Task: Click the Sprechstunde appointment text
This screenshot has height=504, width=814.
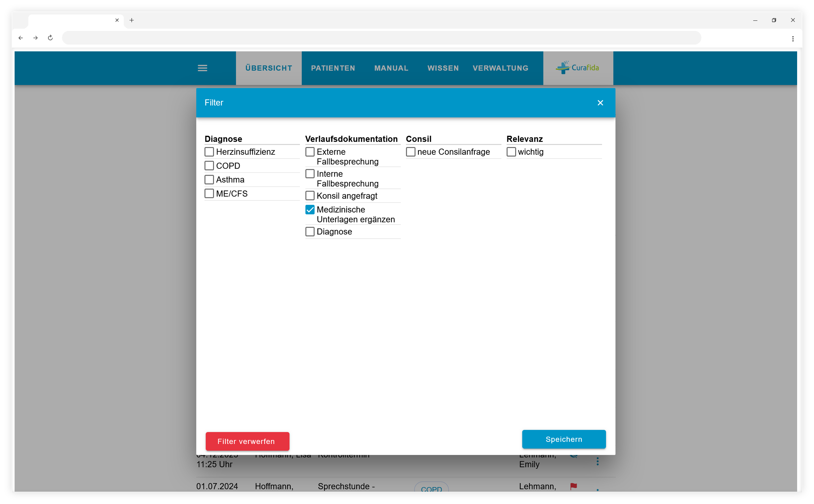Action: point(346,486)
